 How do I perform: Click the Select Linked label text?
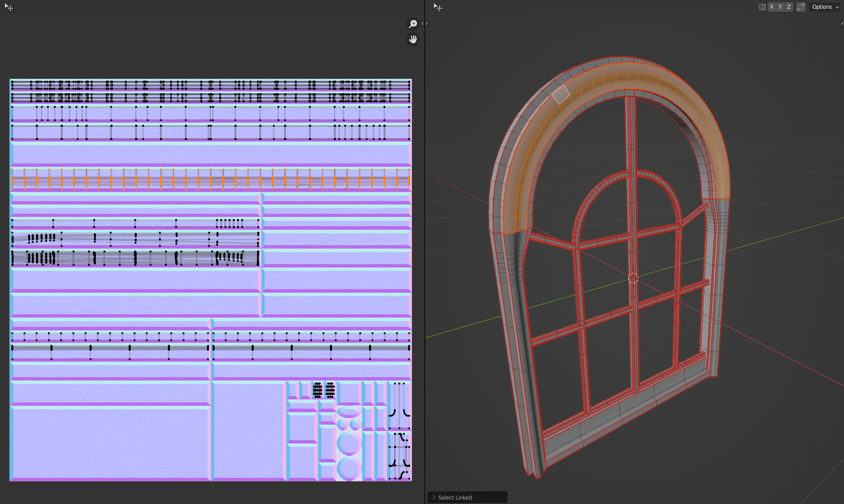(455, 497)
